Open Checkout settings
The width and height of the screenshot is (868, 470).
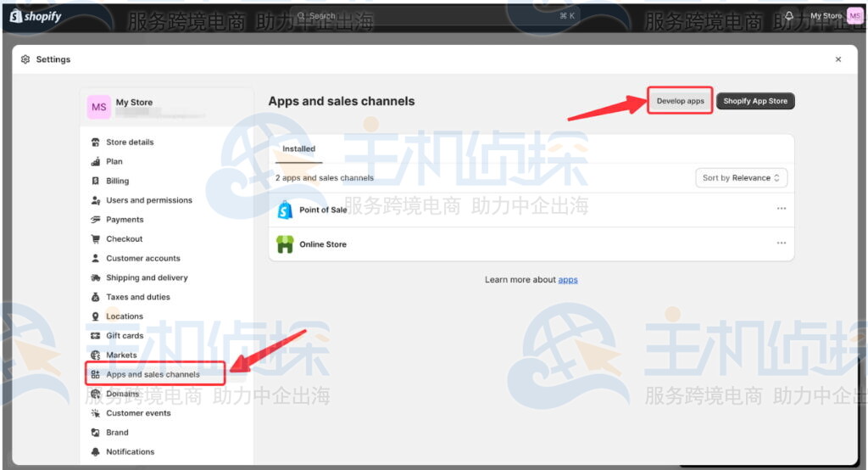125,239
